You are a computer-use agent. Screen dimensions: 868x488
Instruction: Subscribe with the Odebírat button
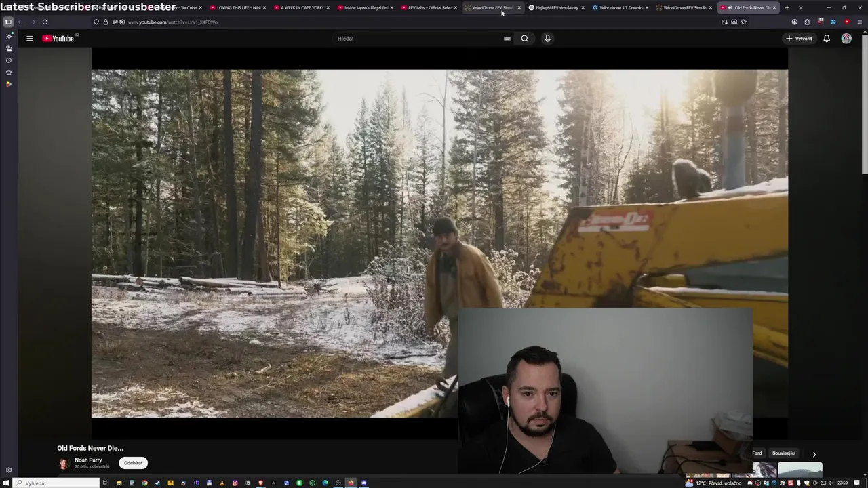click(x=133, y=463)
